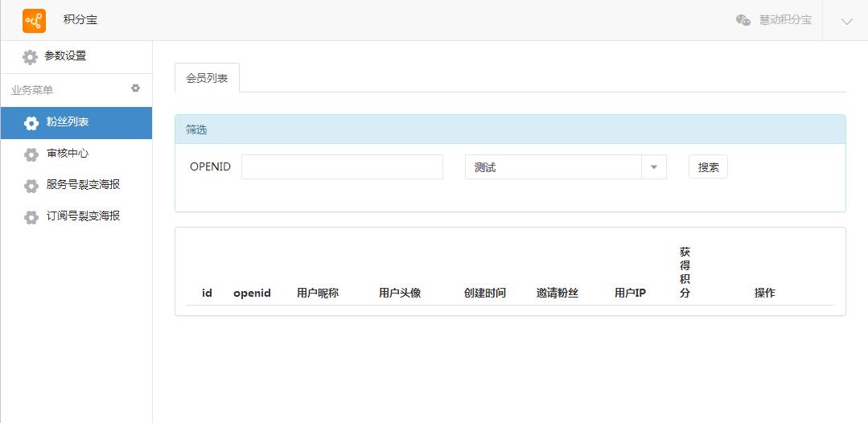Click the gear icon beside 粉丝列表

31,123
